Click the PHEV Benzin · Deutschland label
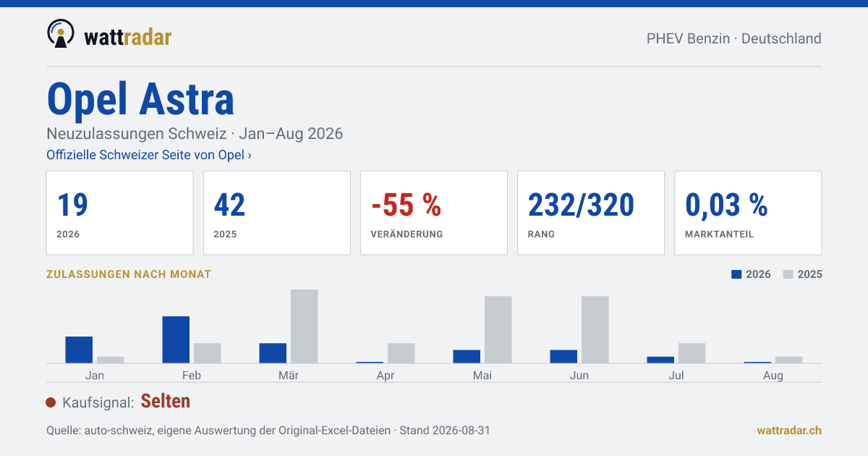Screen dimensions: 868x456 [x=734, y=38]
